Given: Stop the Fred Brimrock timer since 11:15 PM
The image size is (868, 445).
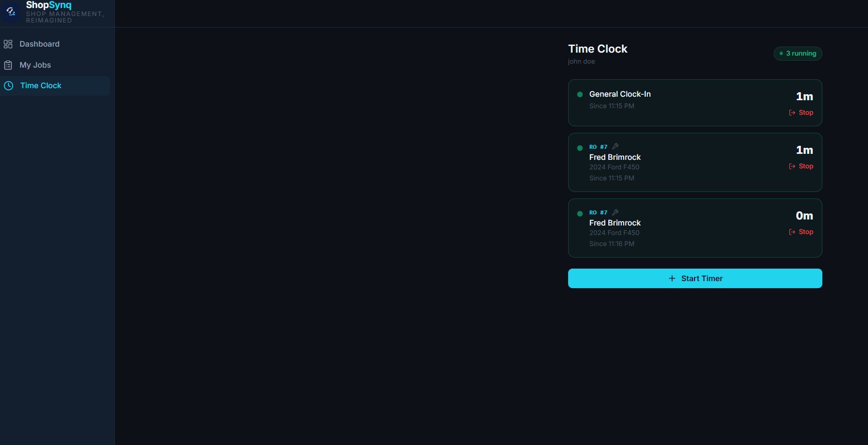Looking at the screenshot, I should [801, 166].
